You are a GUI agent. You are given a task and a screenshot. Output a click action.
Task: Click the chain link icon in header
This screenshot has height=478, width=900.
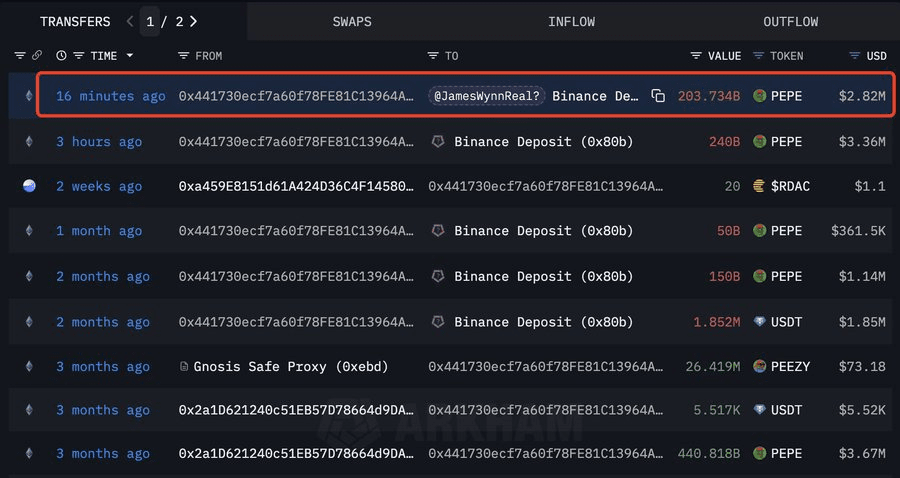click(x=37, y=56)
